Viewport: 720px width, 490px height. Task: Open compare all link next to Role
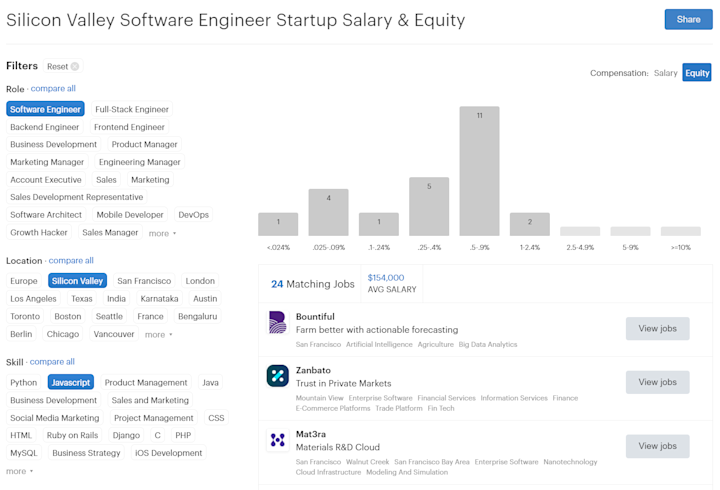click(x=53, y=88)
